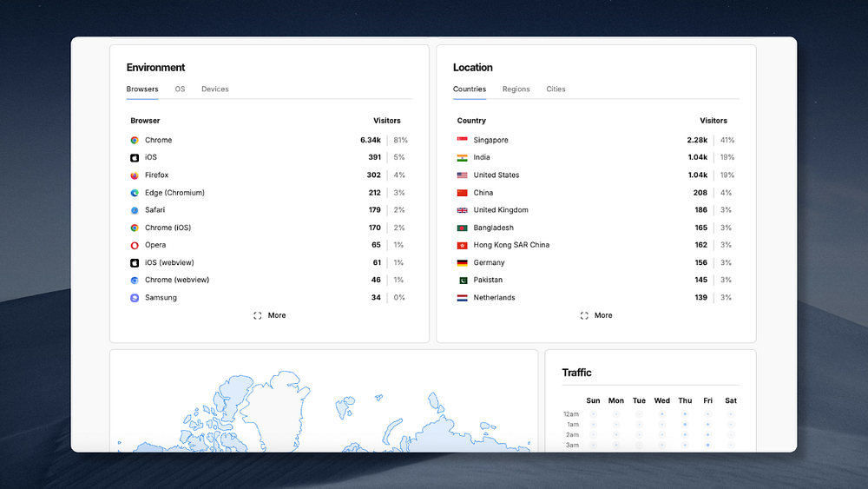The height and width of the screenshot is (489, 868).
Task: Click the Netherlands flag icon
Action: point(463,298)
